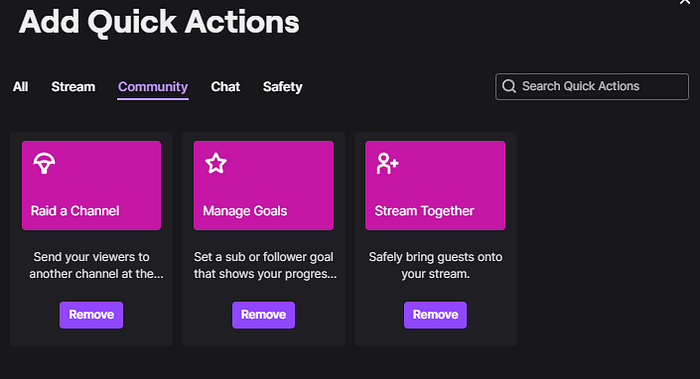This screenshot has height=379, width=700.
Task: Focus the Search Quick Actions field
Action: click(592, 87)
